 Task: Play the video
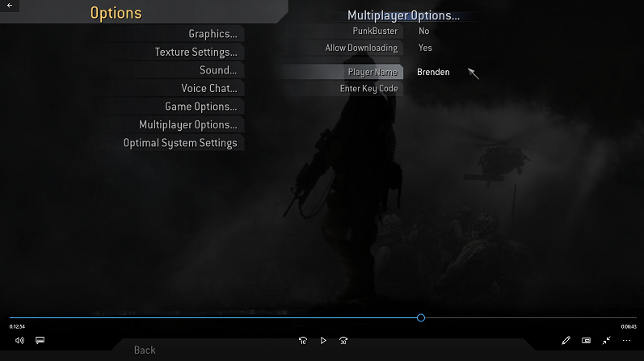323,341
